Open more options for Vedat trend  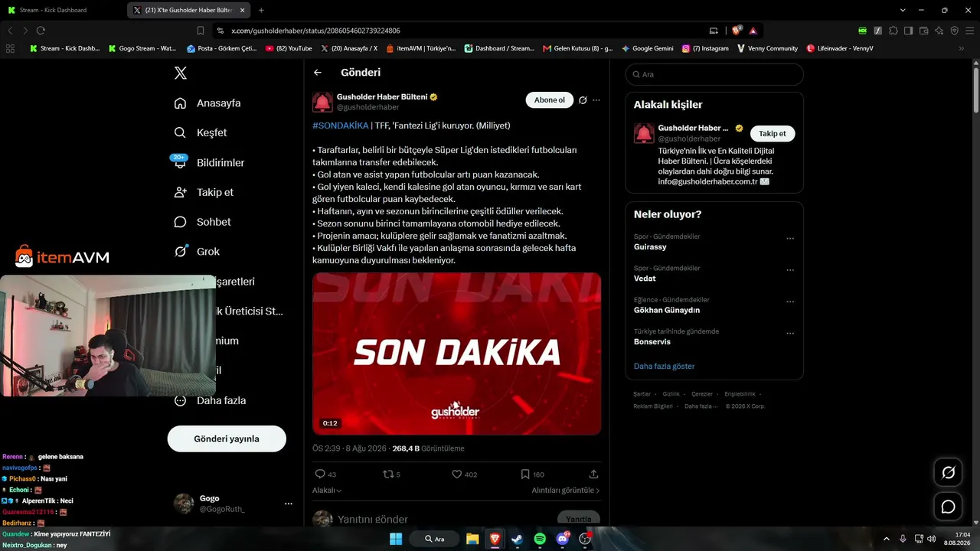point(790,270)
